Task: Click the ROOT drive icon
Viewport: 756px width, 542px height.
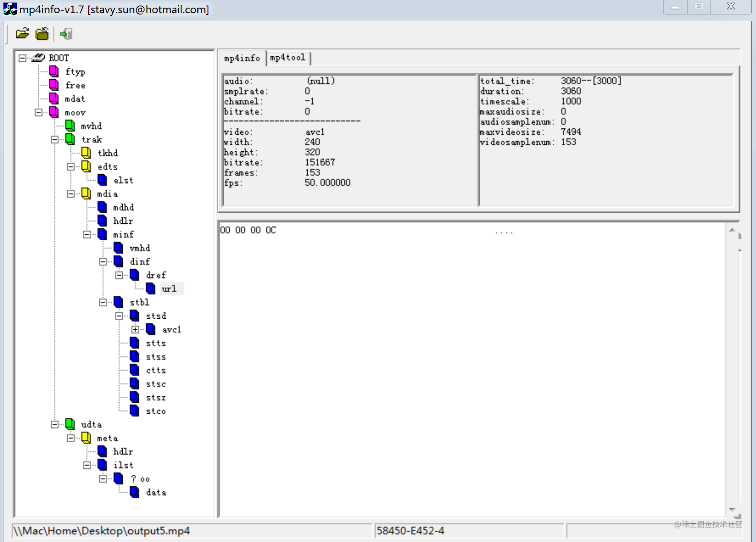Action: [38, 58]
